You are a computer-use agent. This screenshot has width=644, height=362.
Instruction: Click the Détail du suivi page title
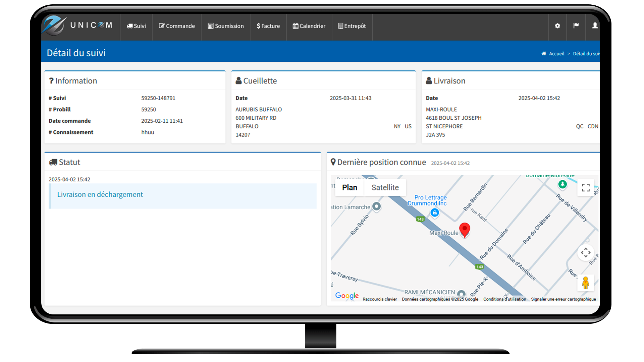[x=76, y=53]
